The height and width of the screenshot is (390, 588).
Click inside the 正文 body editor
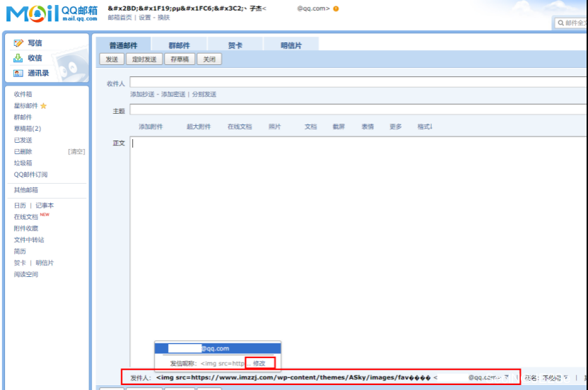click(358, 252)
